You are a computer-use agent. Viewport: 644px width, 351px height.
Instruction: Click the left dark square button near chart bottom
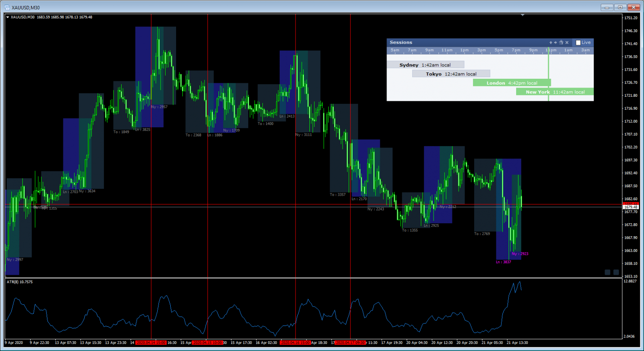pyautogui.click(x=607, y=272)
